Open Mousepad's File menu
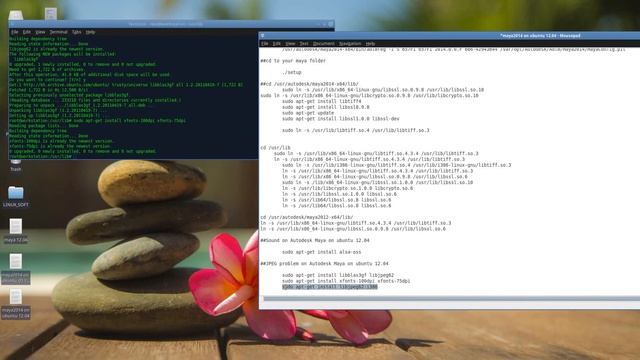The height and width of the screenshot is (360, 640). (265, 43)
